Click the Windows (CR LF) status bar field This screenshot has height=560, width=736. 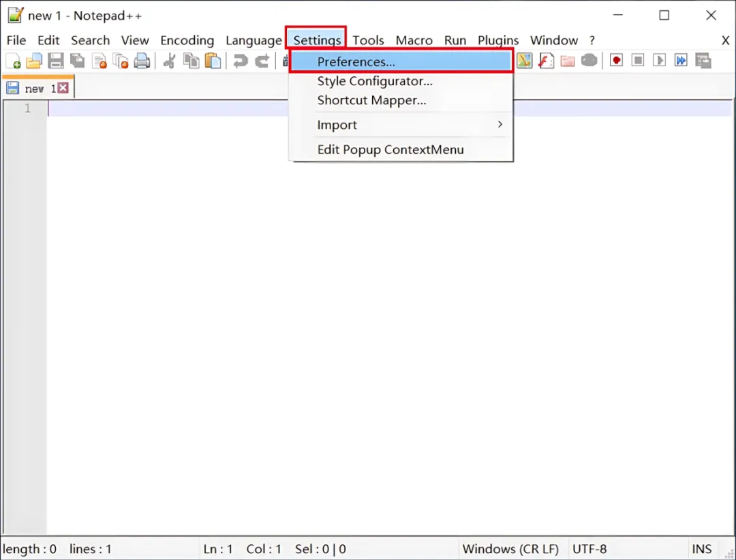pos(510,548)
